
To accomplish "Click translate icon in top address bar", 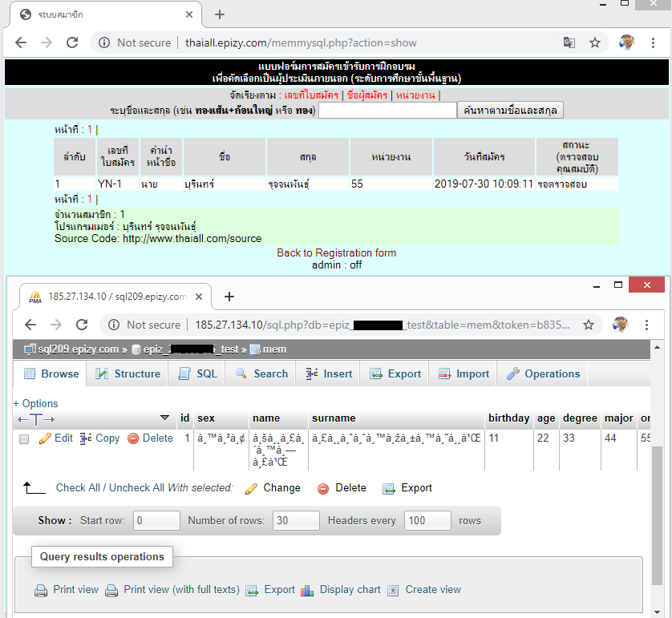I will tap(569, 42).
